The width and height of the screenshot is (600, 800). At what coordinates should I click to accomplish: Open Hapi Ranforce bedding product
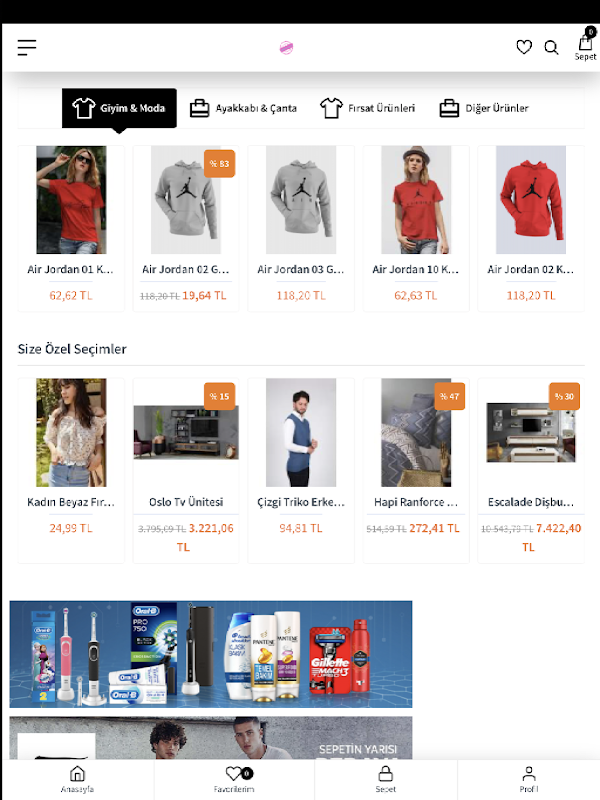point(416,470)
